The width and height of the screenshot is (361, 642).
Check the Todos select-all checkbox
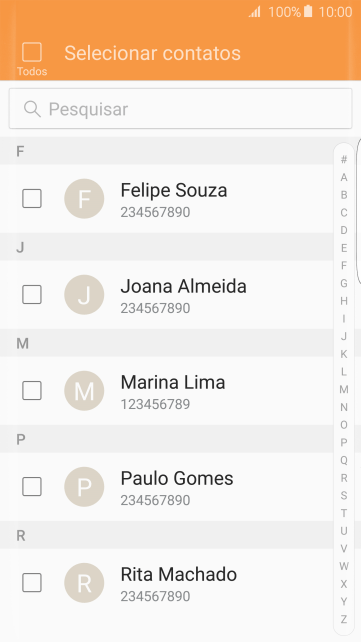click(32, 52)
